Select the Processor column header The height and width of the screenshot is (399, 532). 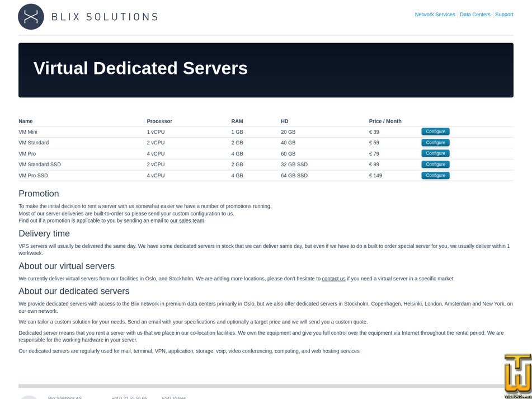click(159, 121)
